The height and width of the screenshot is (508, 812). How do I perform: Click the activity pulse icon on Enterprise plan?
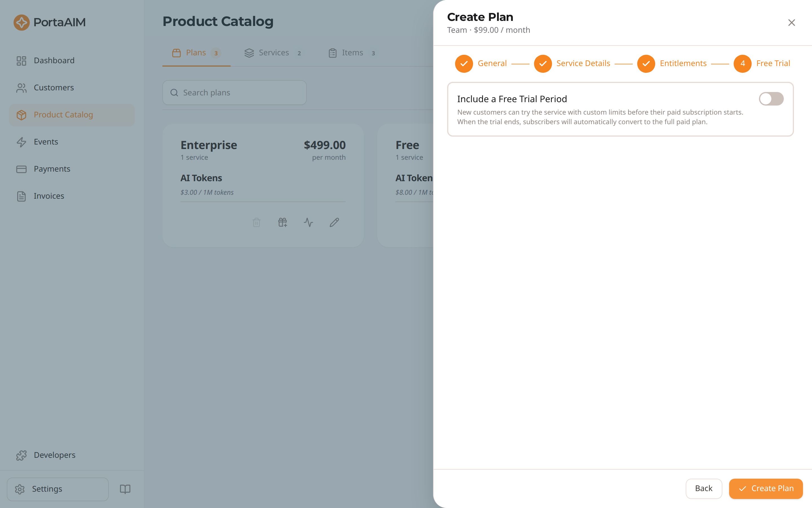[x=308, y=222]
